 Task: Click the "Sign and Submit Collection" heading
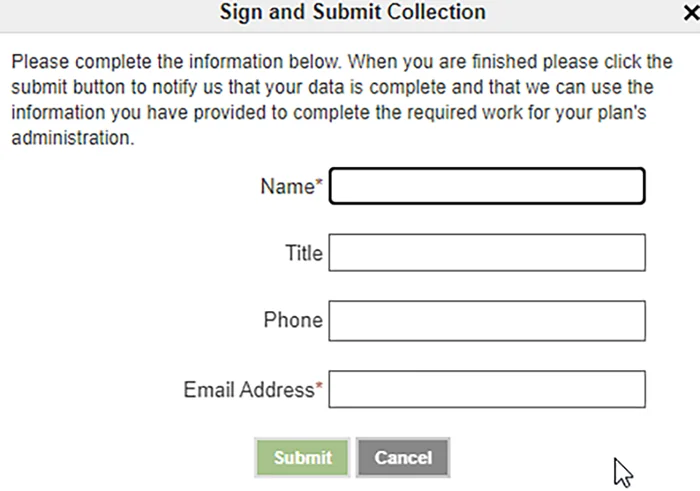pos(352,13)
